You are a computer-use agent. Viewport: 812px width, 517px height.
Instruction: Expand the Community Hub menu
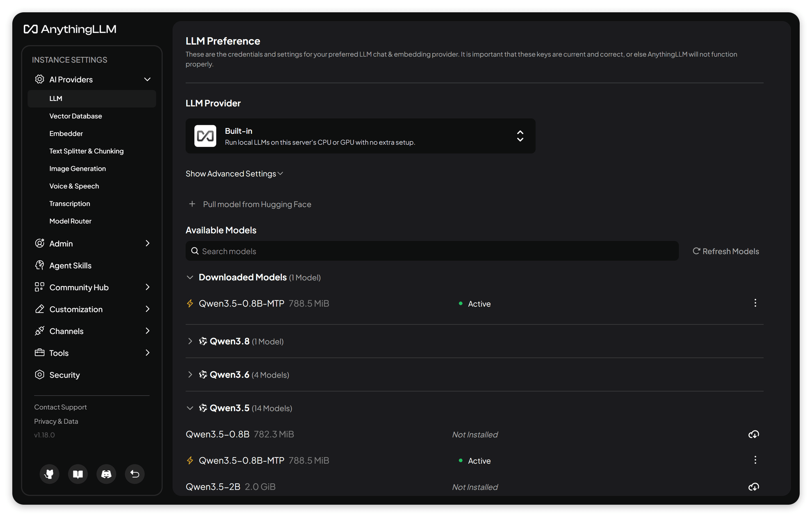pyautogui.click(x=92, y=287)
